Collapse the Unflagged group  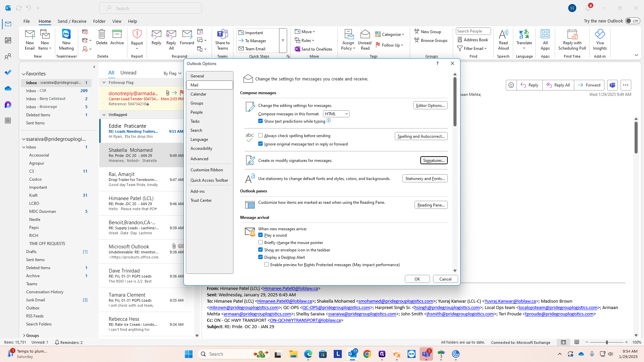(104, 115)
